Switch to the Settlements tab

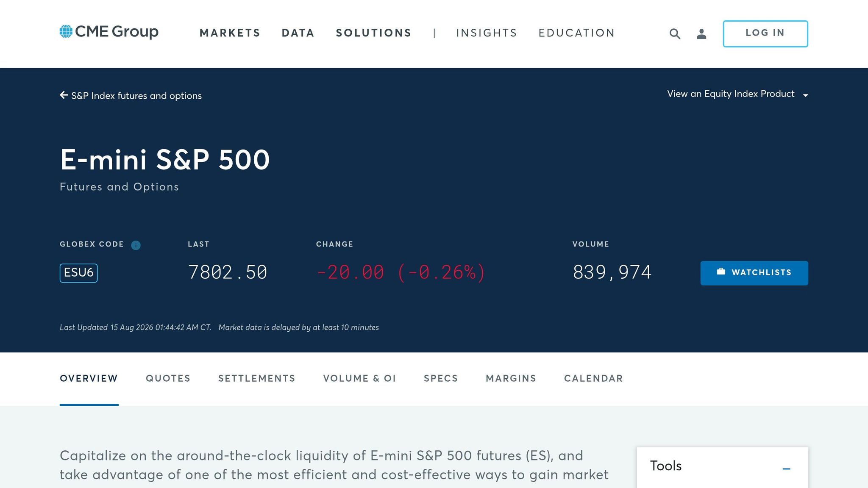pos(256,378)
